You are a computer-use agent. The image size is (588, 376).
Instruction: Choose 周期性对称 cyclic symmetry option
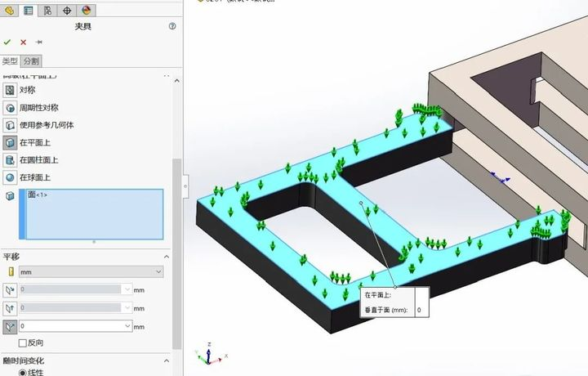(x=11, y=108)
